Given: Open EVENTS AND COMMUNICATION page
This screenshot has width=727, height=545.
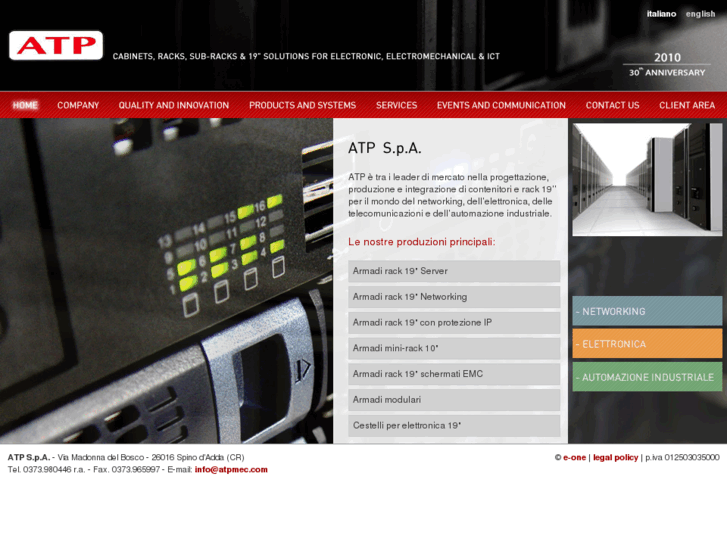Looking at the screenshot, I should [501, 105].
